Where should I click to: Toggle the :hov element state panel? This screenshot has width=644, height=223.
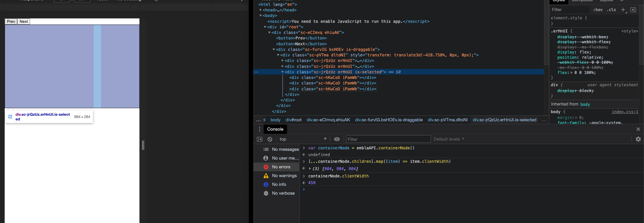[x=598, y=10]
